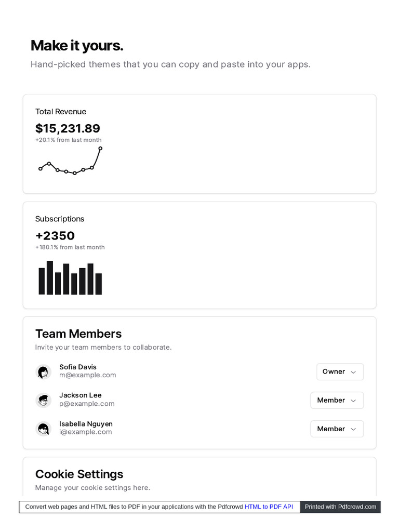Open the Owner role dropdown for Sofia Davis

coord(340,372)
